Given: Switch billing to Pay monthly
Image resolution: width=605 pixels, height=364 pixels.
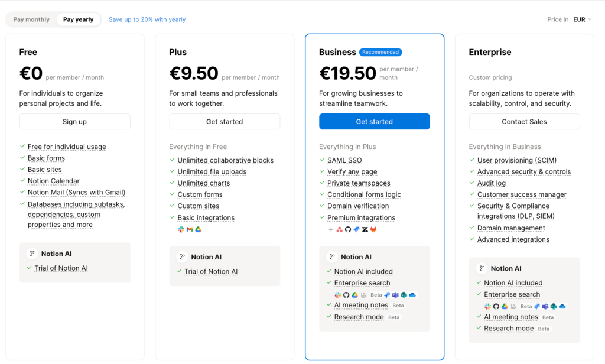Looking at the screenshot, I should (x=31, y=19).
